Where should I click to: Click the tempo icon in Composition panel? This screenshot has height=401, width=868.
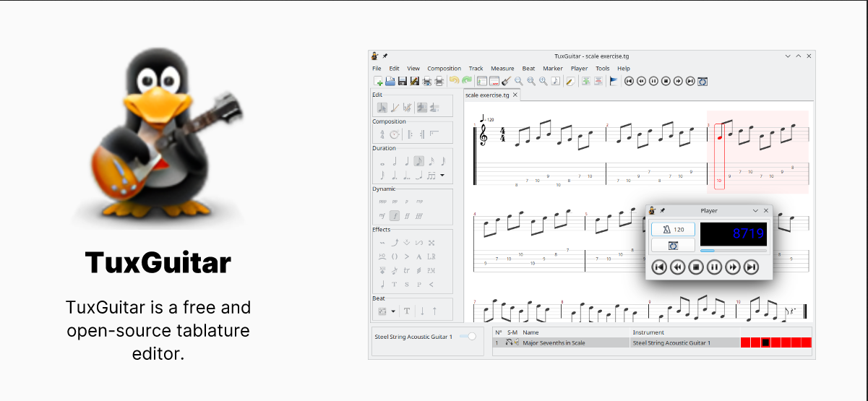point(395,134)
